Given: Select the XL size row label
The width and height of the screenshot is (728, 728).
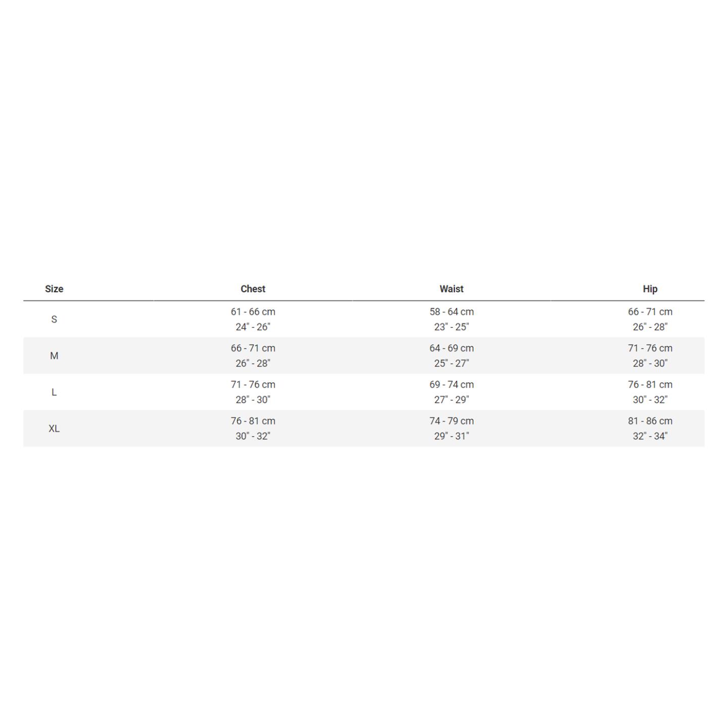Looking at the screenshot, I should [x=54, y=428].
